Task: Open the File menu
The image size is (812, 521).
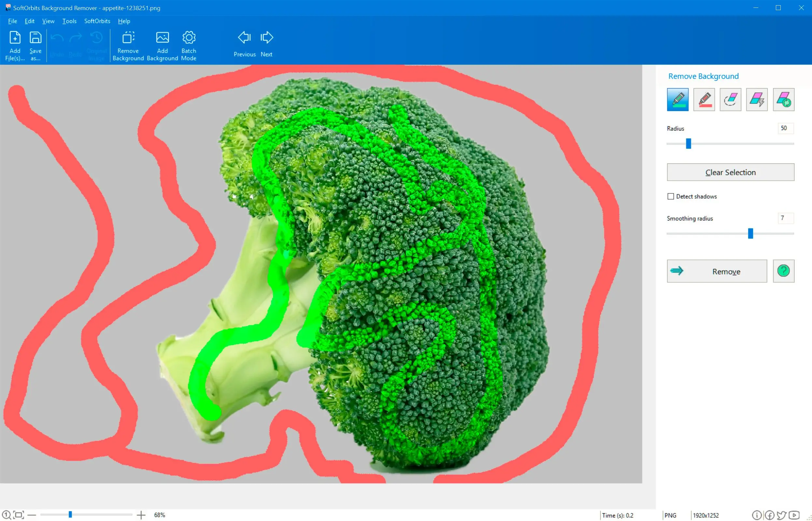Action: [12, 21]
